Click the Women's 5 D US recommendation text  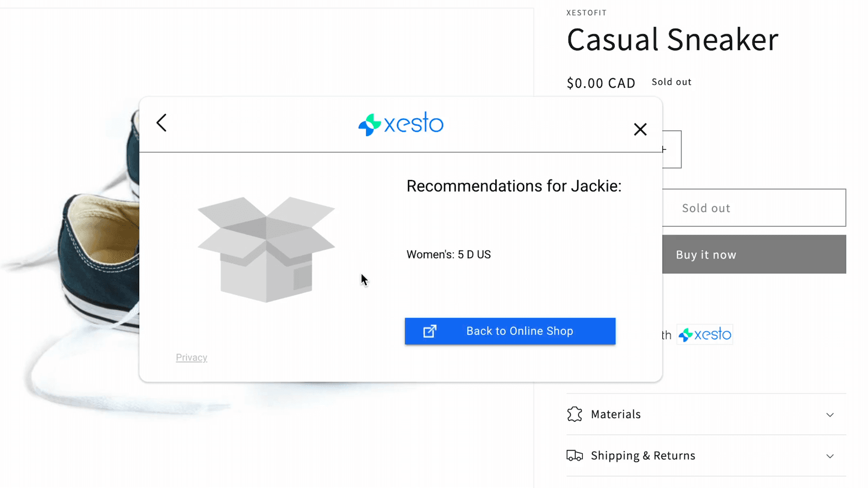pos(448,254)
